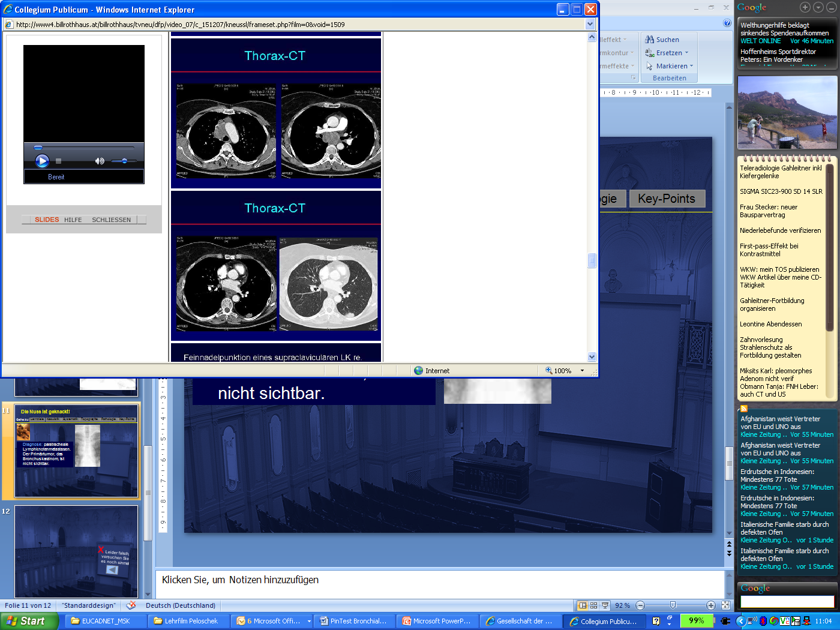Select slide 12 thumbnail in PowerPoint panel
This screenshot has height=630, width=840.
[76, 551]
